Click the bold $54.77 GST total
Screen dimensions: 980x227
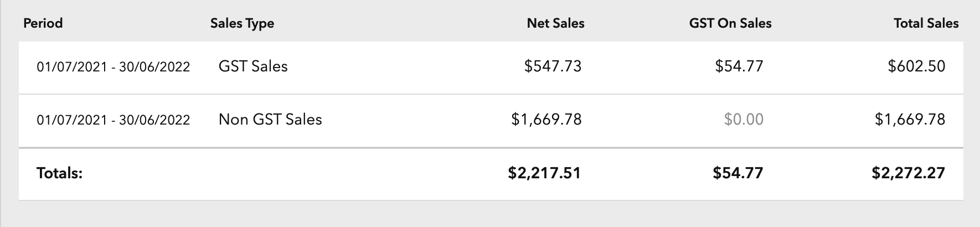738,173
